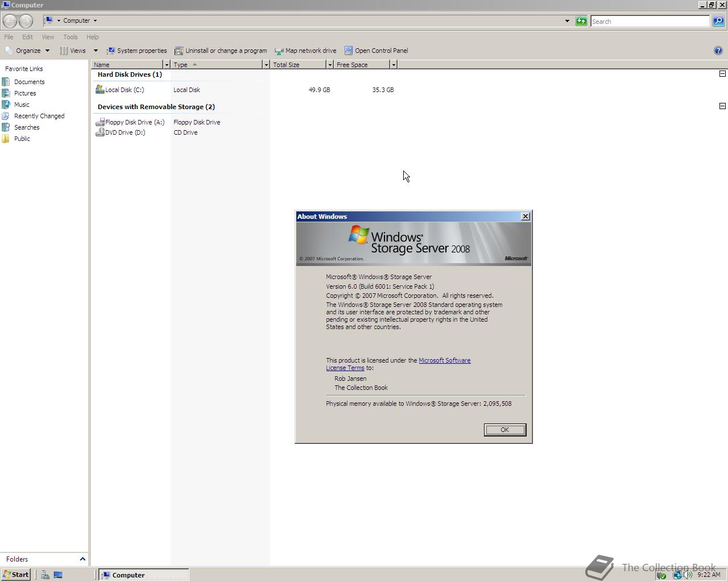Select the Local Disk (C:) drive icon

[100, 89]
